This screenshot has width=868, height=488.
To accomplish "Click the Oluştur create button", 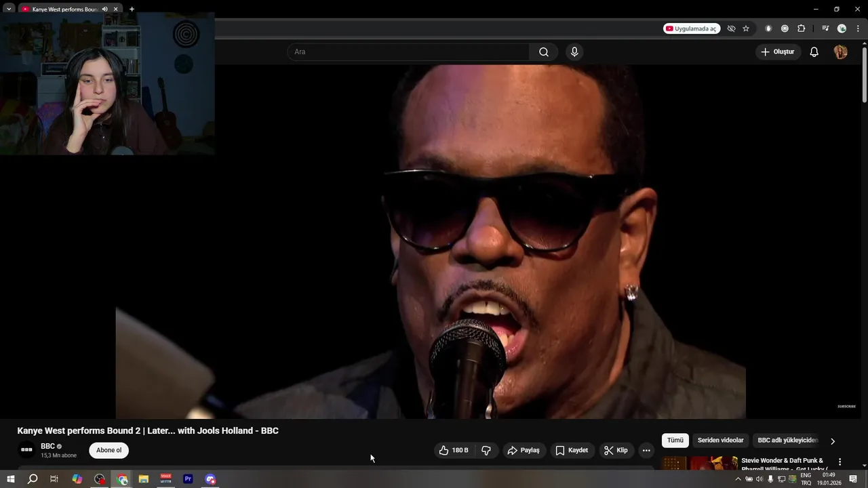I will click(x=777, y=52).
